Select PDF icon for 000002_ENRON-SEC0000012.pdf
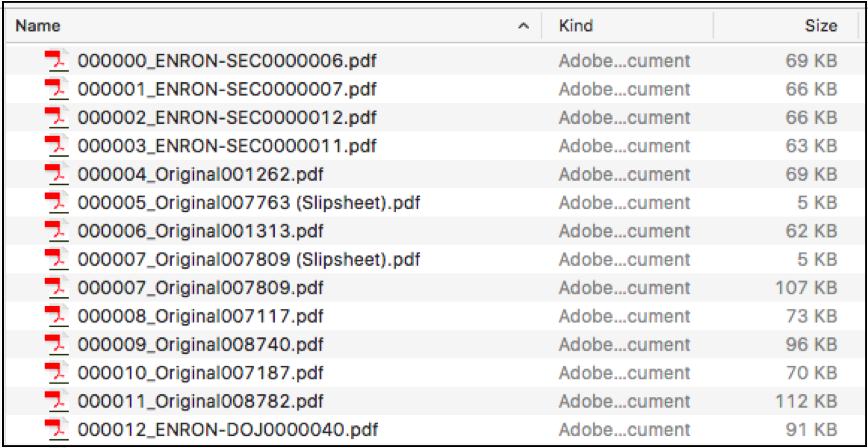 56,117
